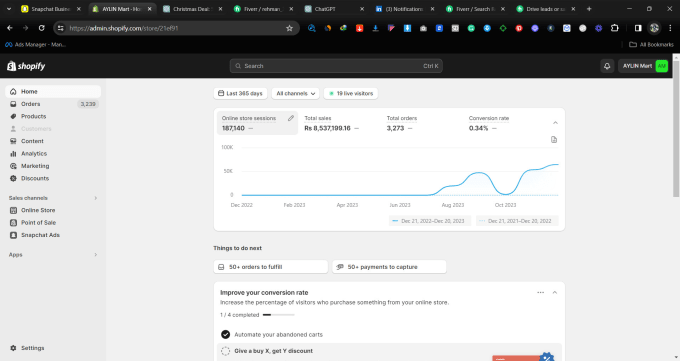Open the Ads Manager bookmark

pos(35,44)
